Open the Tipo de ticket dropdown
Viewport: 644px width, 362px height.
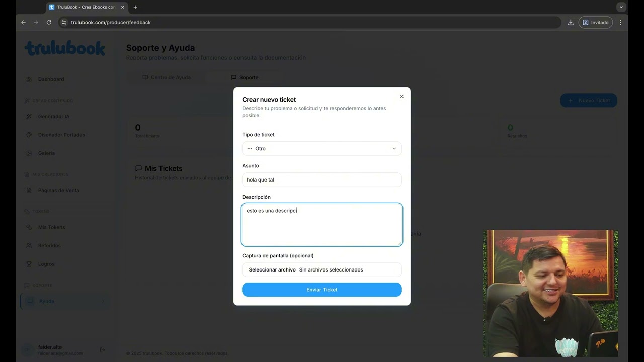click(x=322, y=148)
